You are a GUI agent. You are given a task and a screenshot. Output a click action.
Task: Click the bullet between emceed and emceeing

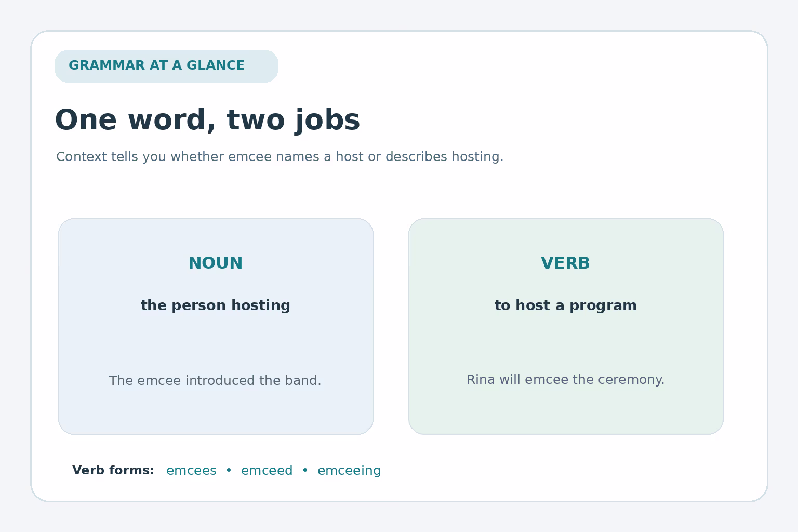coord(305,470)
